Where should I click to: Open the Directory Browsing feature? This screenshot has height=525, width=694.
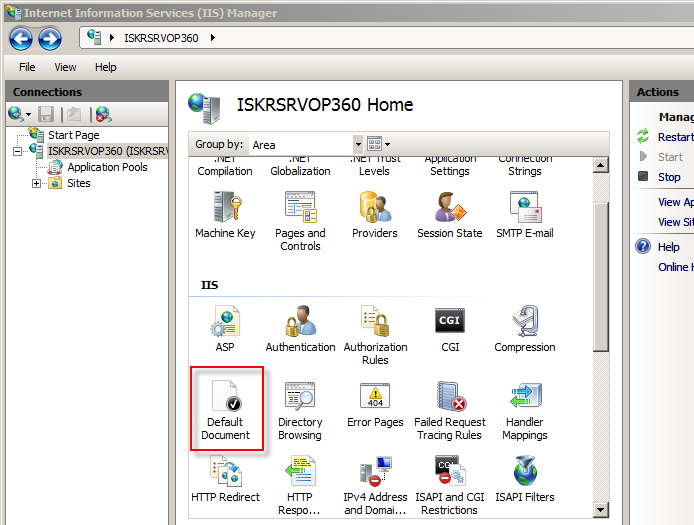(300, 410)
